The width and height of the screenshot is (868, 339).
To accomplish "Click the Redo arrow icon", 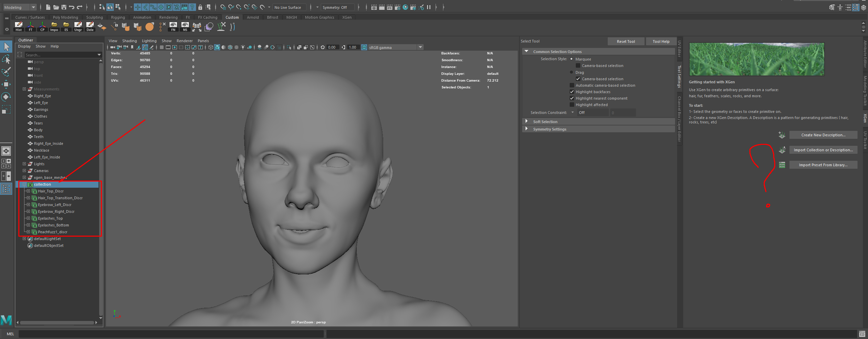I will pyautogui.click(x=80, y=7).
